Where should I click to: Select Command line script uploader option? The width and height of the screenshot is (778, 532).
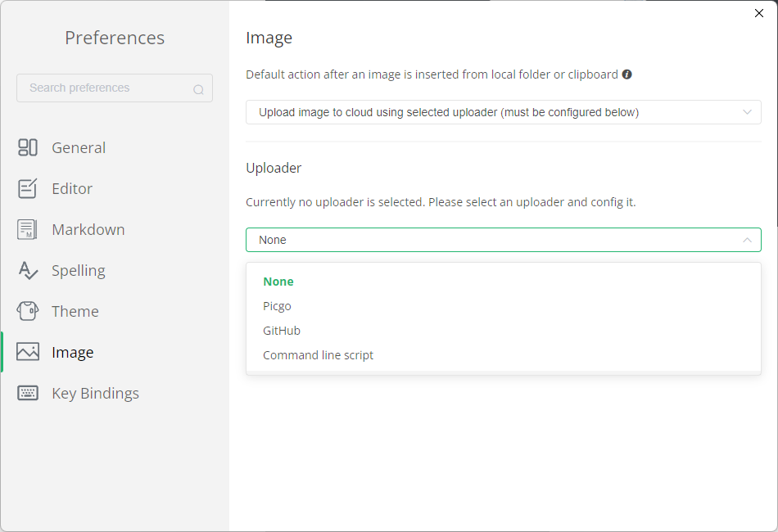coord(319,355)
